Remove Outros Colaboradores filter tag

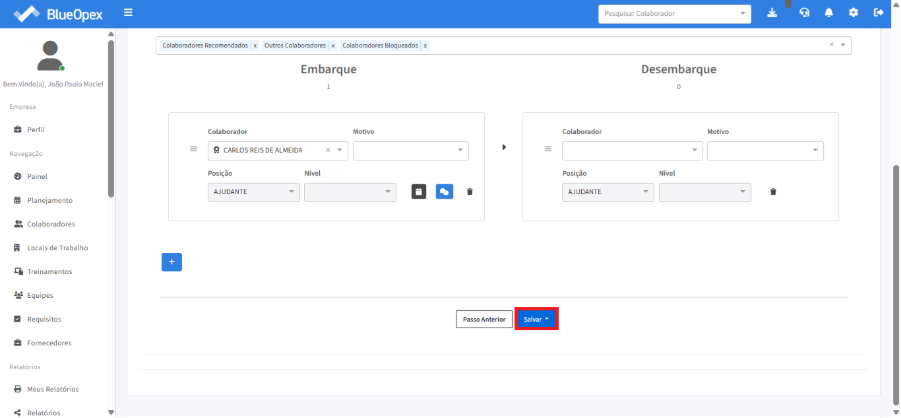(333, 45)
